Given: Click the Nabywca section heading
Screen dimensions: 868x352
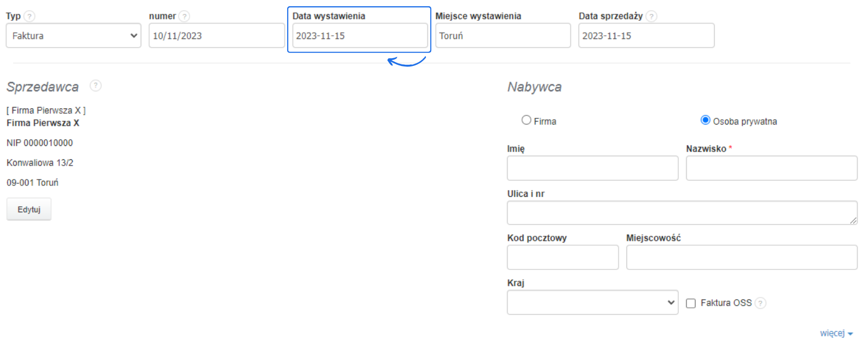Looking at the screenshot, I should click(535, 87).
